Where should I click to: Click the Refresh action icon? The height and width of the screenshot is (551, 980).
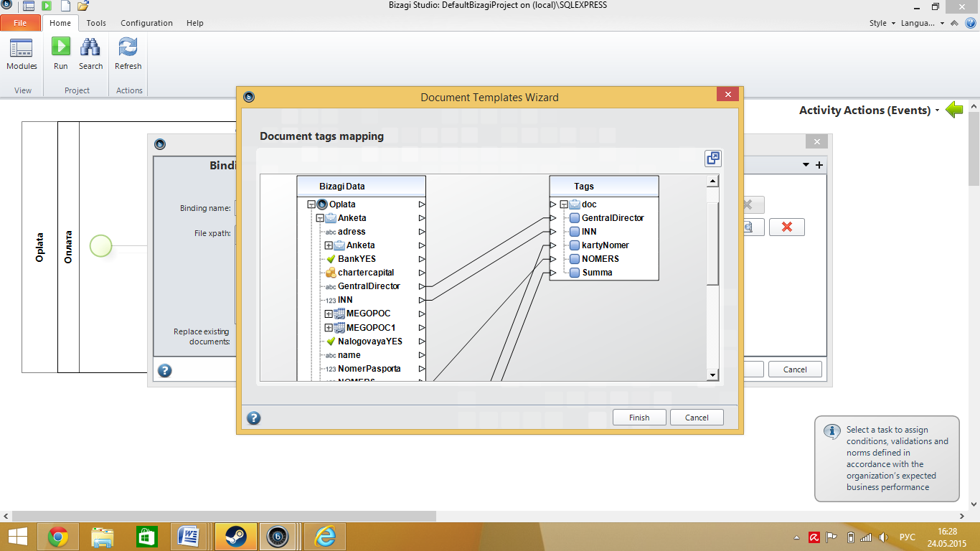pyautogui.click(x=128, y=55)
